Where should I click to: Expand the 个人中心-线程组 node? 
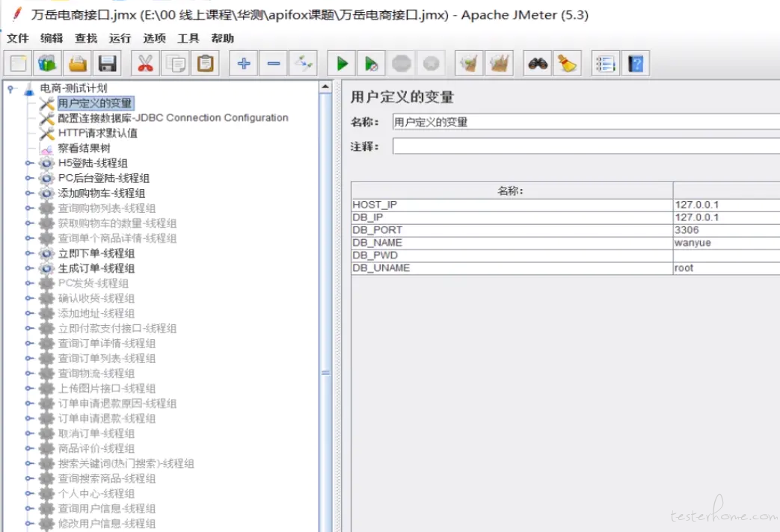coord(29,494)
